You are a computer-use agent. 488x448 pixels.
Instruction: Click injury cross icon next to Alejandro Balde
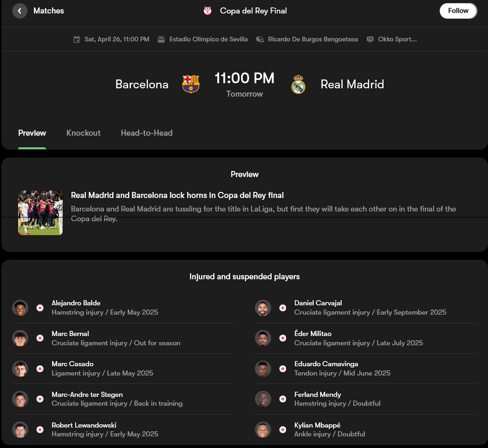40,308
